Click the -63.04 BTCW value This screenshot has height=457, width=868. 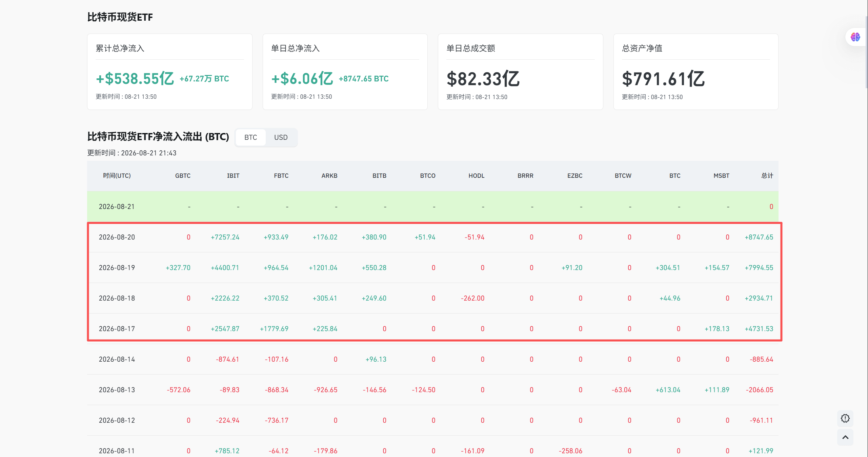(x=622, y=390)
